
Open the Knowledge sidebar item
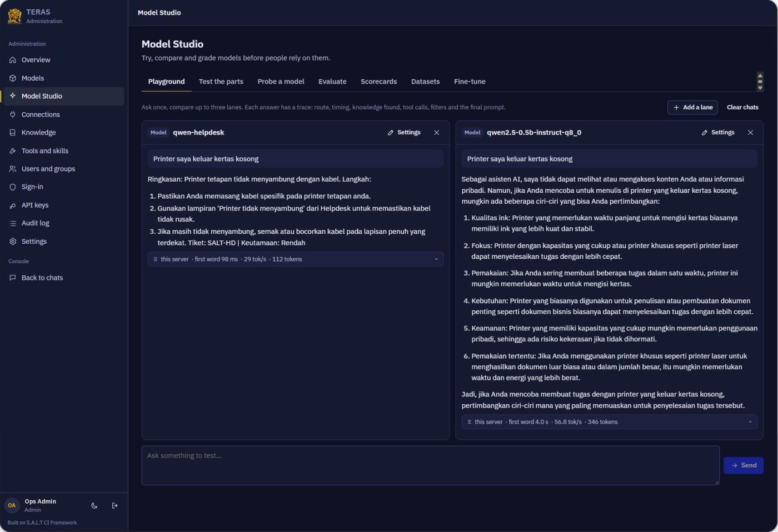pos(64,133)
